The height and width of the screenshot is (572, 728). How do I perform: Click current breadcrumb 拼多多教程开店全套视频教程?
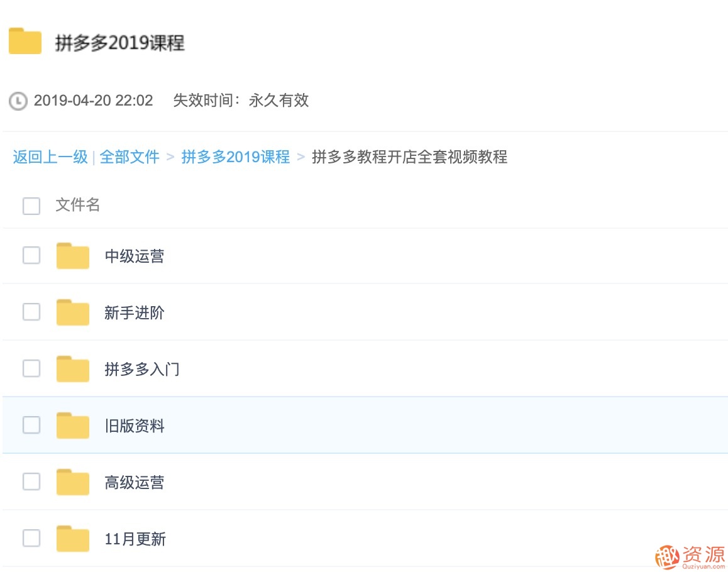[409, 157]
